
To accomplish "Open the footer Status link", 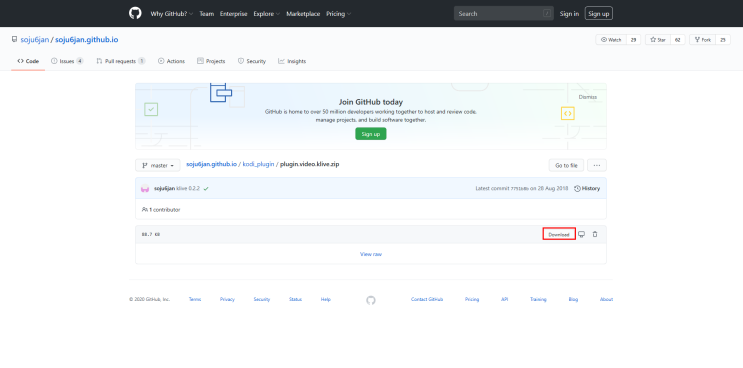I will [295, 299].
